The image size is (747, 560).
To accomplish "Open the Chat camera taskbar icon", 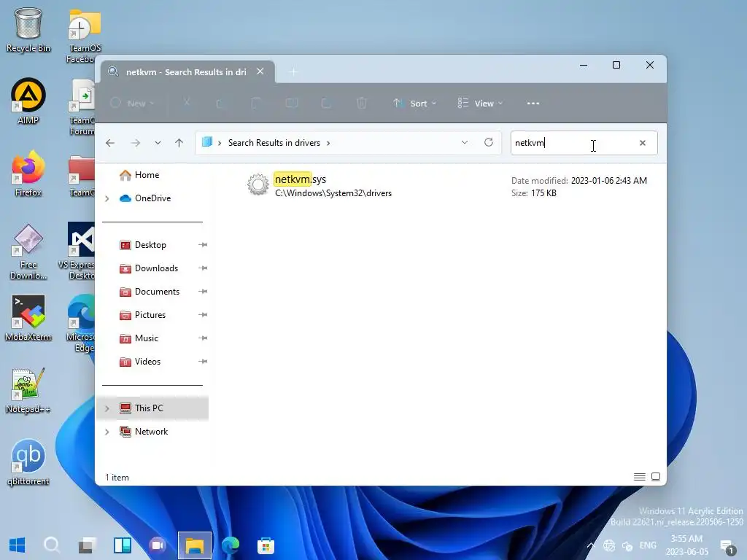I will pyautogui.click(x=158, y=545).
